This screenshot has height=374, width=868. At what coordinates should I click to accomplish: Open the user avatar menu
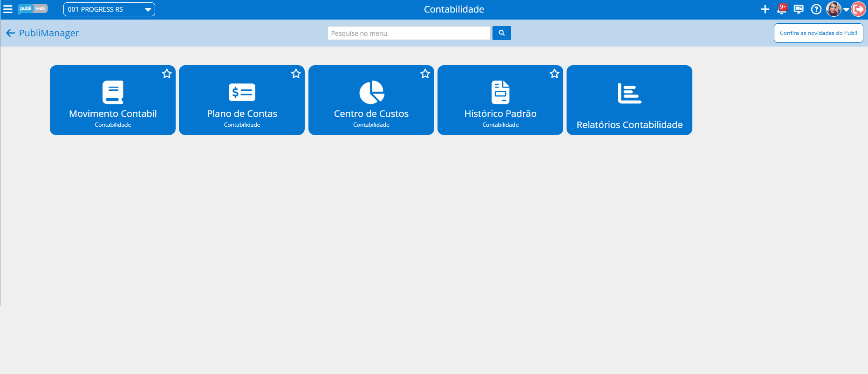pos(834,9)
